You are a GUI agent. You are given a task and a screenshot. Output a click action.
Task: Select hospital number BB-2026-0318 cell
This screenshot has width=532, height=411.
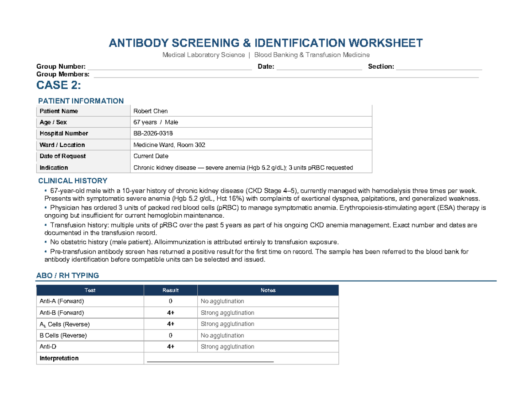coord(153,133)
